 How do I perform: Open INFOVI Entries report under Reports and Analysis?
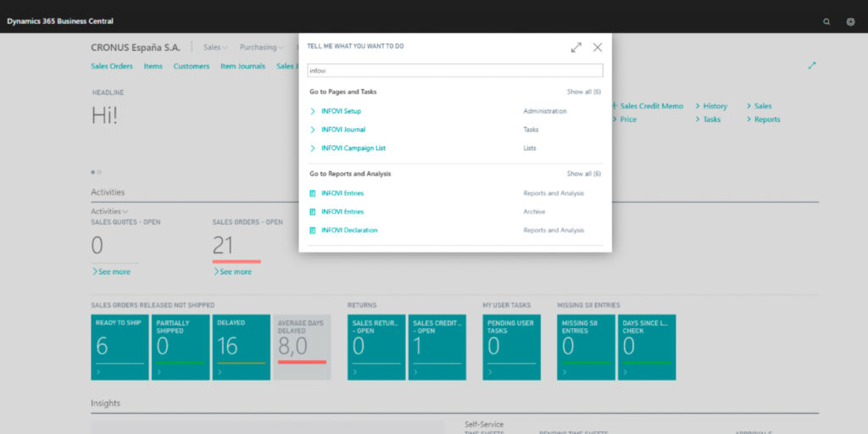tap(342, 193)
